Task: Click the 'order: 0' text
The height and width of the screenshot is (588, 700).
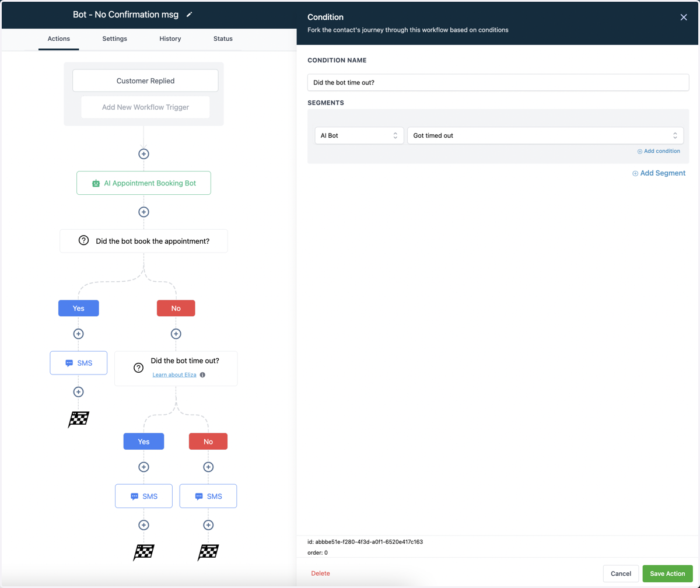Action: coord(317,552)
